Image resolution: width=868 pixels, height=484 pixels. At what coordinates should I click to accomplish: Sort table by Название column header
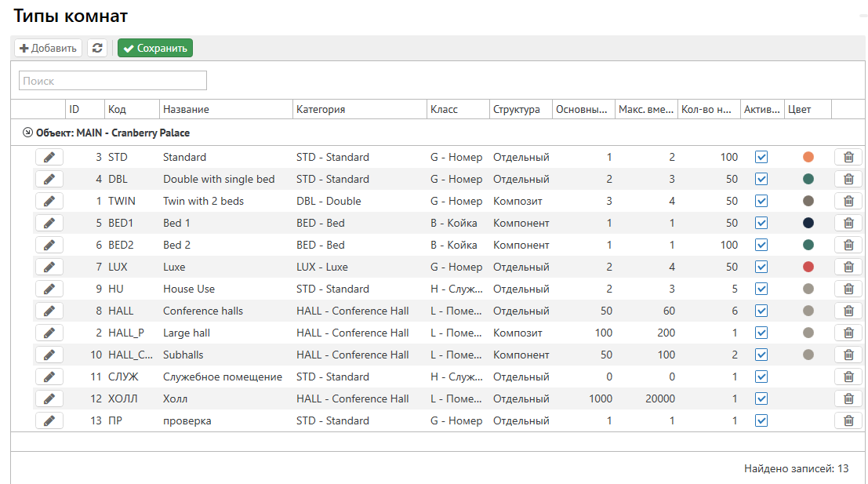186,110
